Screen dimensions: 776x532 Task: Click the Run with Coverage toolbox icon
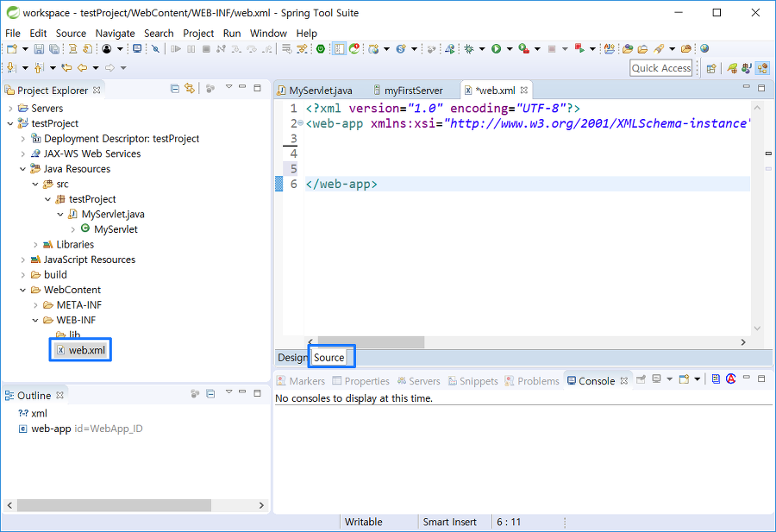coord(524,48)
